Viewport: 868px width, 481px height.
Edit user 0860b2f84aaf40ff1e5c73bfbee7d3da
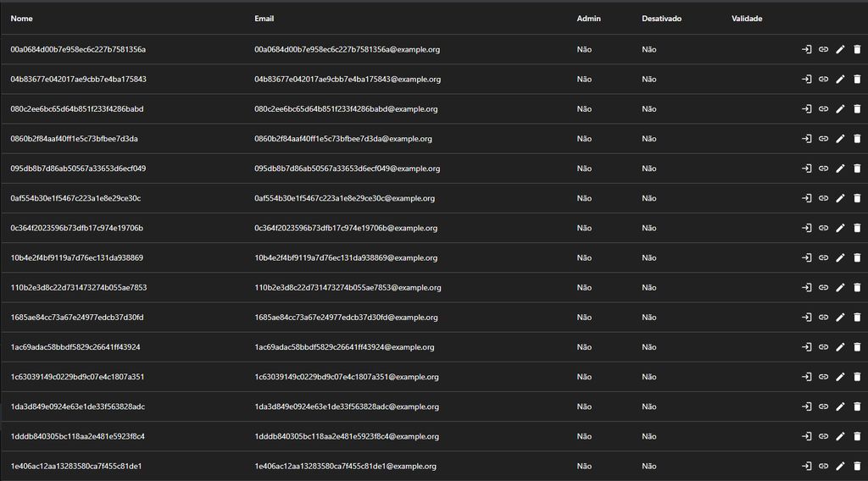[840, 139]
